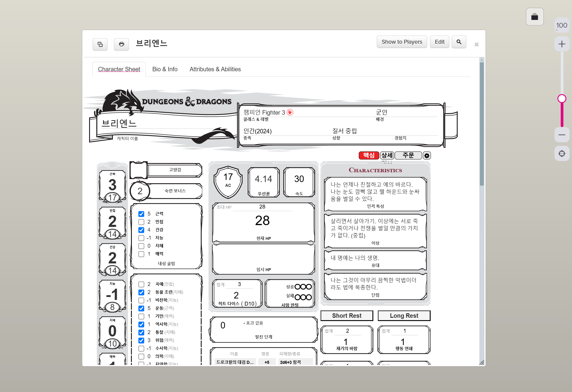The image size is (572, 392).
Task: Click the pop-out sheet icon button
Action: [x=100, y=44]
